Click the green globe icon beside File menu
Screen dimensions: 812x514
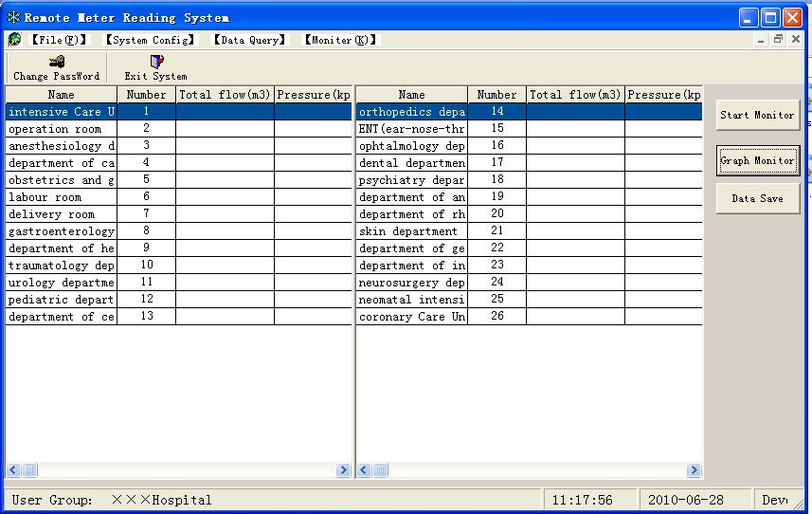coord(14,40)
